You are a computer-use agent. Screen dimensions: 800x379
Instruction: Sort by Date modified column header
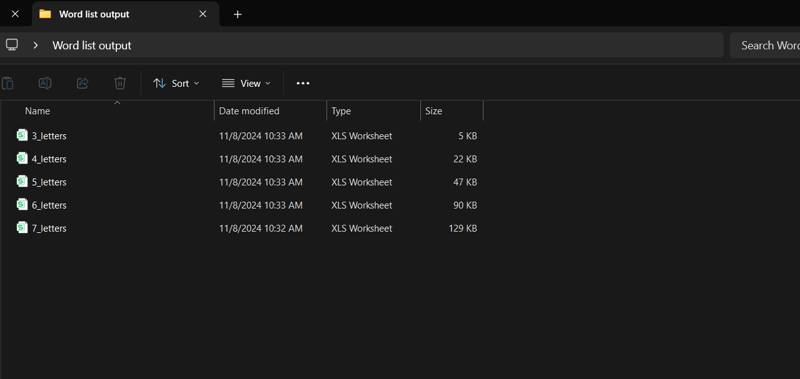point(249,111)
